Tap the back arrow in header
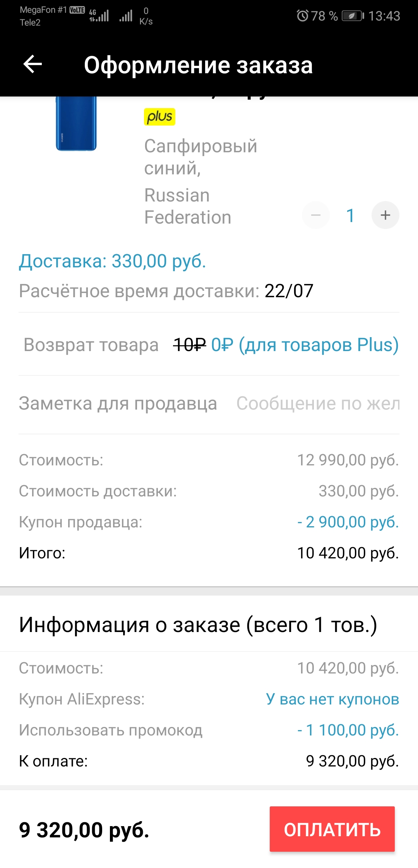Viewport: 418px width, 868px height. pyautogui.click(x=33, y=64)
